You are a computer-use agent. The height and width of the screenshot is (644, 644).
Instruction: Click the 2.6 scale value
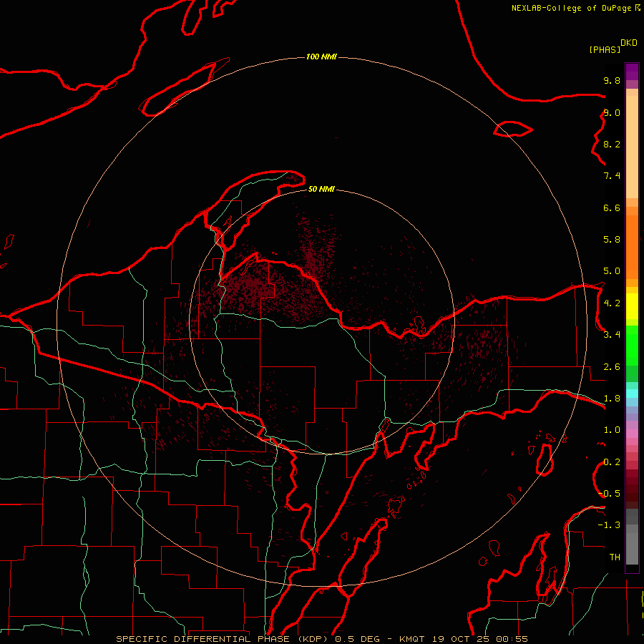point(612,367)
